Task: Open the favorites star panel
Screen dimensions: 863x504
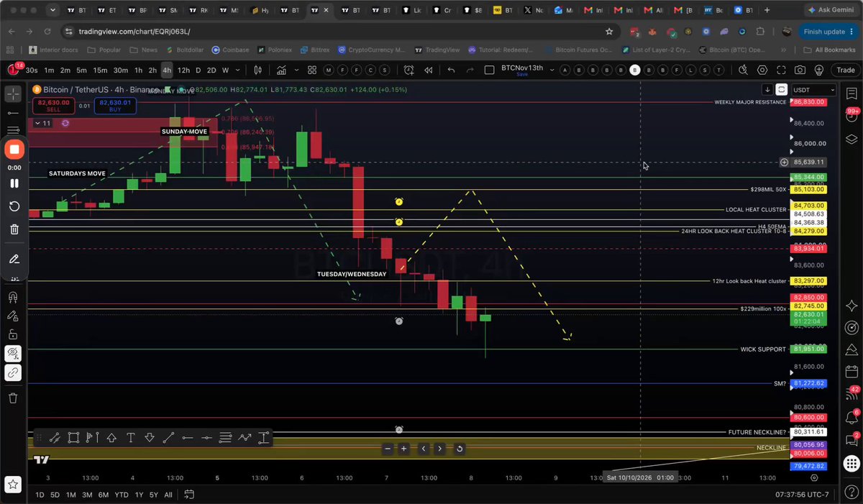Action: coord(13,483)
